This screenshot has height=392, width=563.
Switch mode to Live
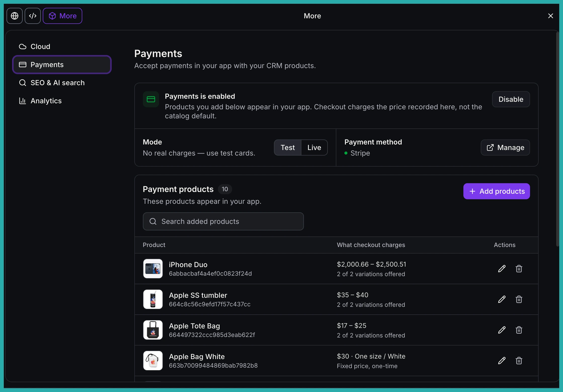(x=314, y=148)
